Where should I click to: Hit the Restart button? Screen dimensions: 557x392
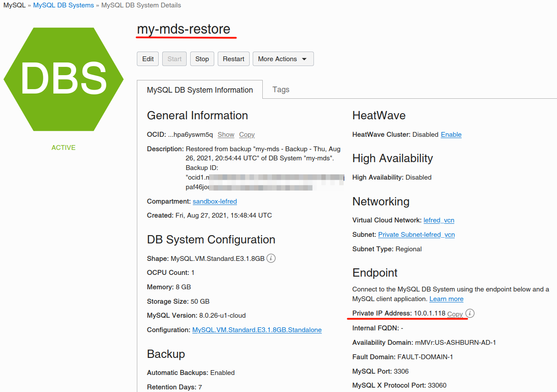(x=233, y=59)
